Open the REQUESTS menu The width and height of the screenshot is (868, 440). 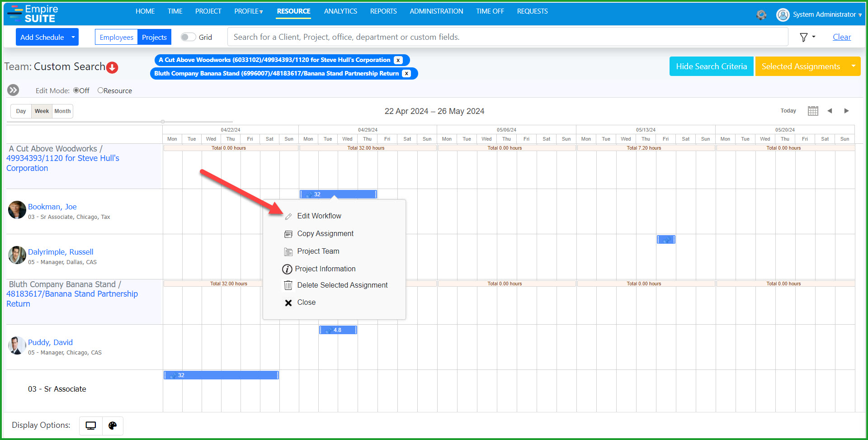click(x=533, y=11)
